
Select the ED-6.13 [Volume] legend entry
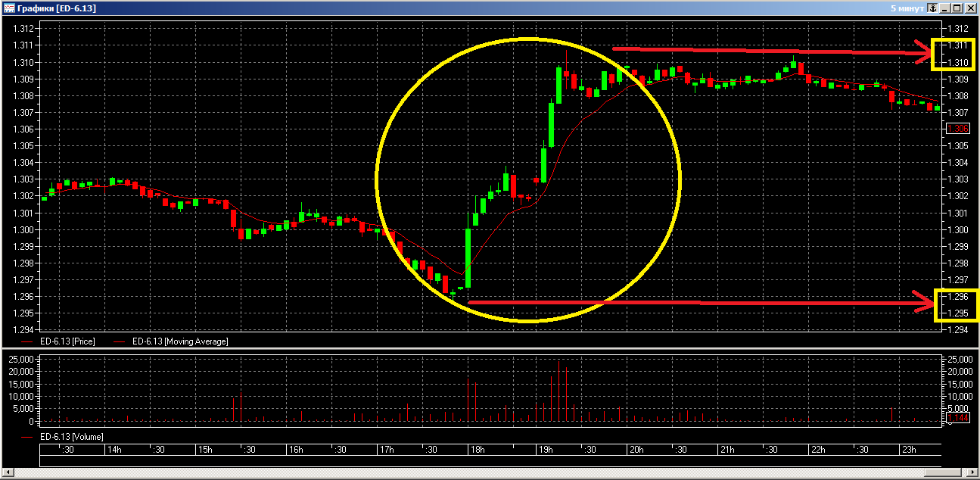71,437
